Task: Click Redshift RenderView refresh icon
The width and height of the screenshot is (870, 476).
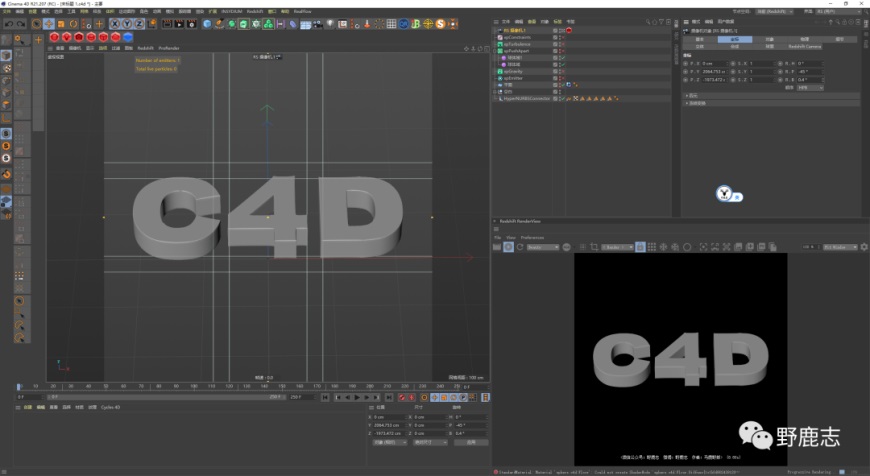Action: point(520,247)
